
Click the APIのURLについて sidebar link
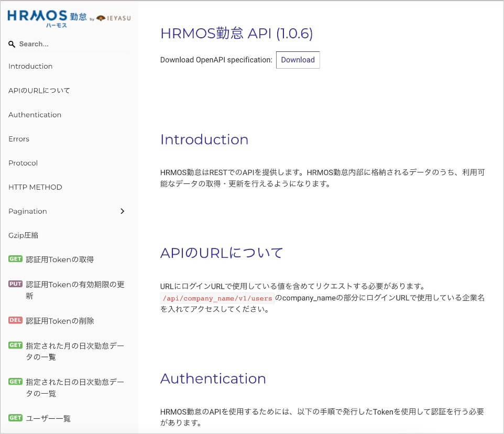point(39,90)
